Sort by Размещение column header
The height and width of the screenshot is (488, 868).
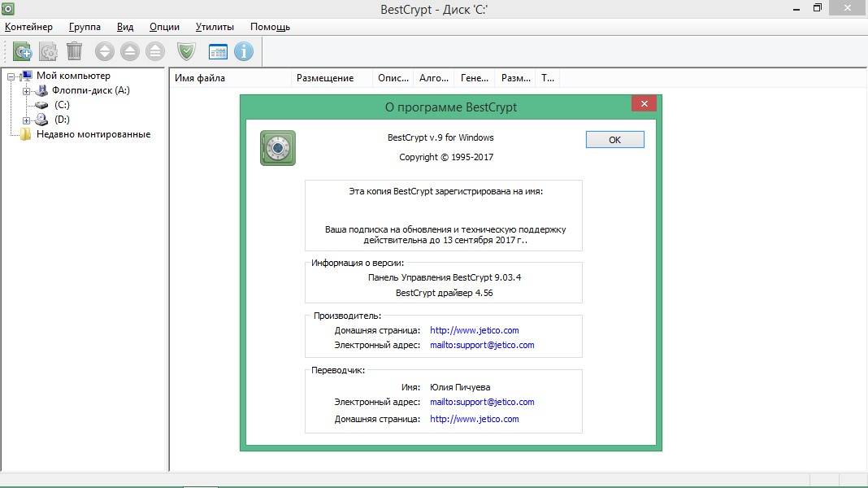(332, 78)
